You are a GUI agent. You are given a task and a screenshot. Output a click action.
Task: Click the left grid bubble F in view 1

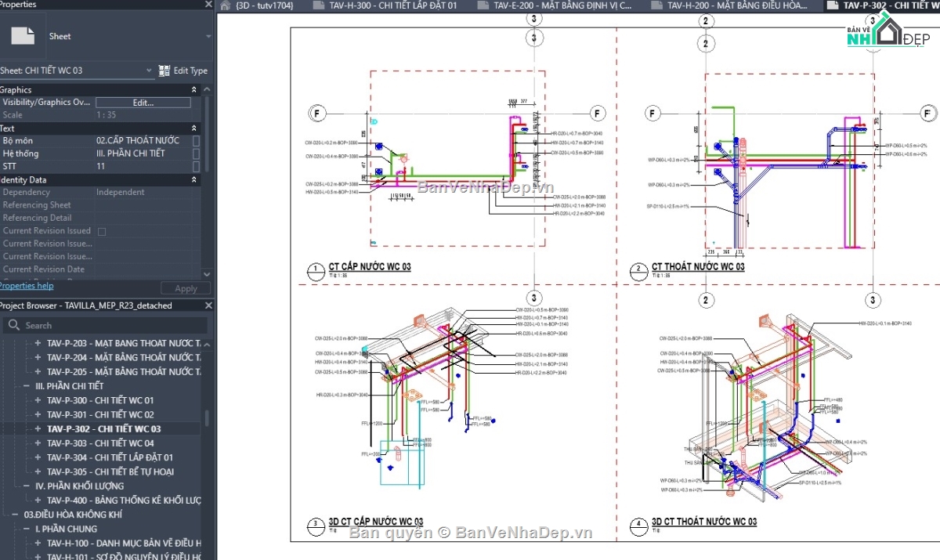[317, 114]
